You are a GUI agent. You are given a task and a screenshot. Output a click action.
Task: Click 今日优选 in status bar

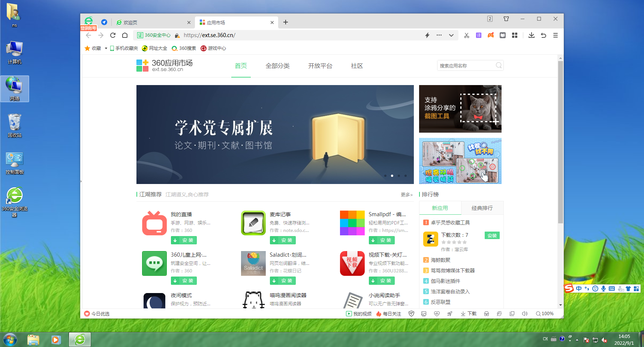click(x=97, y=314)
